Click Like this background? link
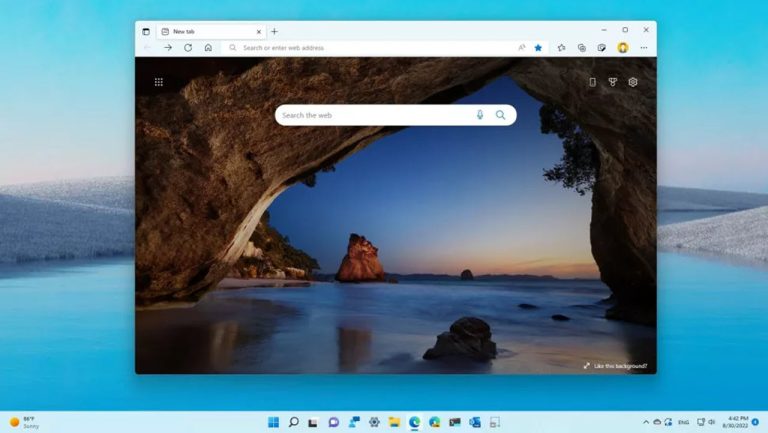Image resolution: width=768 pixels, height=433 pixels. pos(616,366)
